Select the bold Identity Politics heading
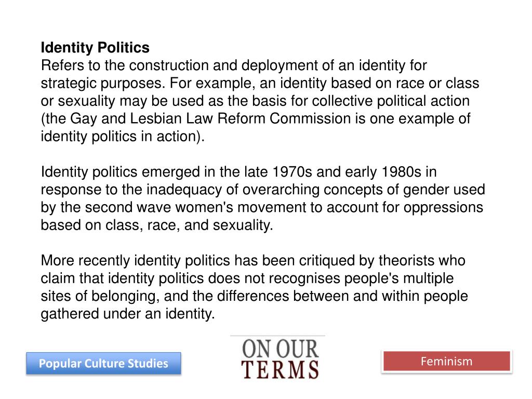 click(x=95, y=47)
